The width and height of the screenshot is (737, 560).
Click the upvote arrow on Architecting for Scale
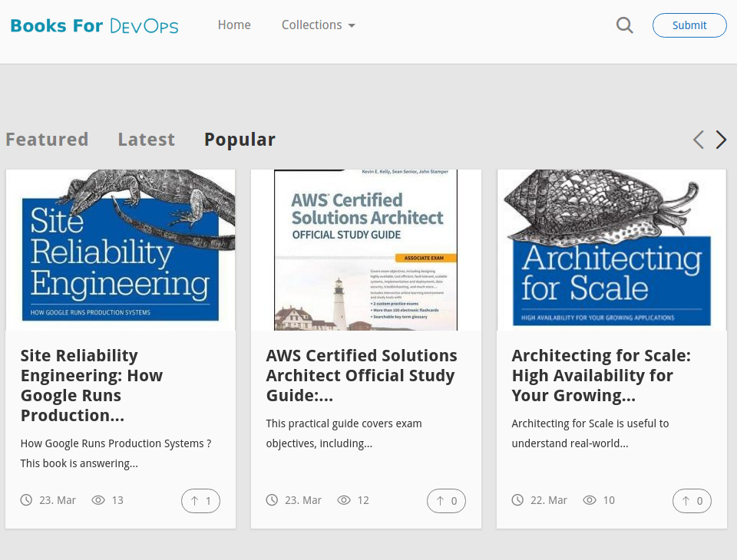tap(692, 500)
